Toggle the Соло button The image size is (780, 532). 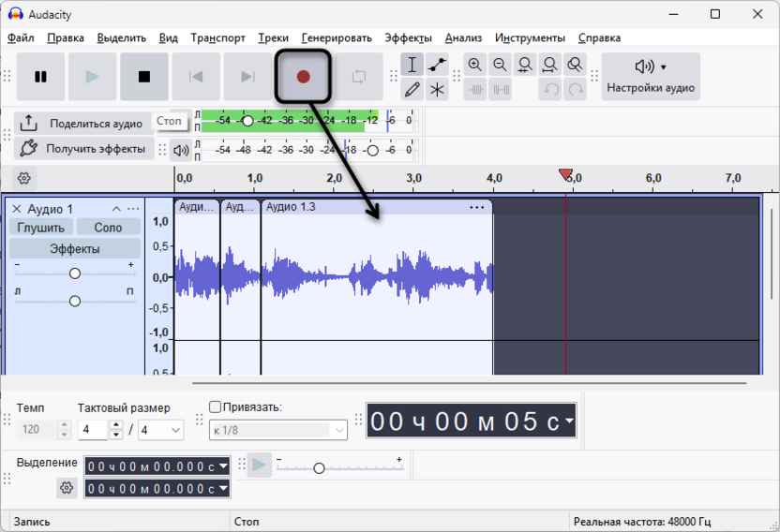coord(108,228)
